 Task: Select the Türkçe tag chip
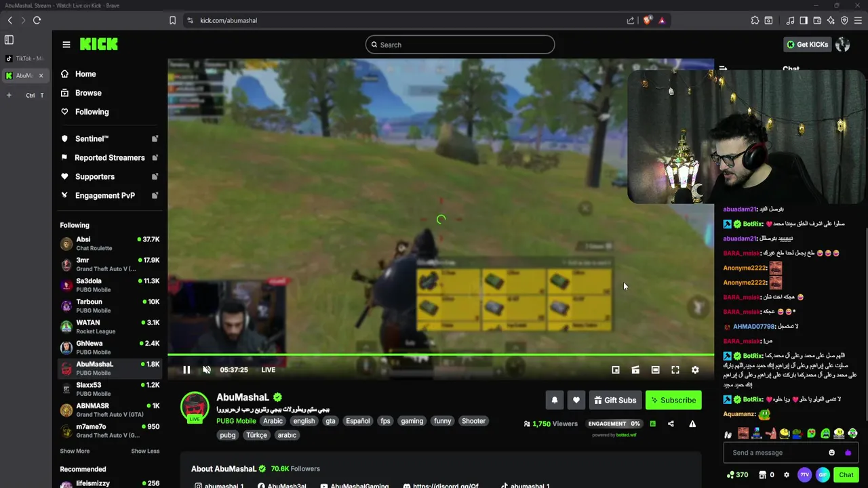tap(256, 435)
